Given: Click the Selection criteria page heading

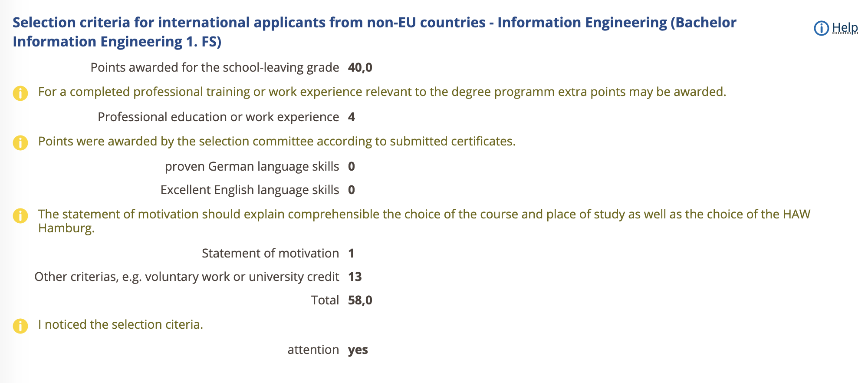Looking at the screenshot, I should click(374, 32).
